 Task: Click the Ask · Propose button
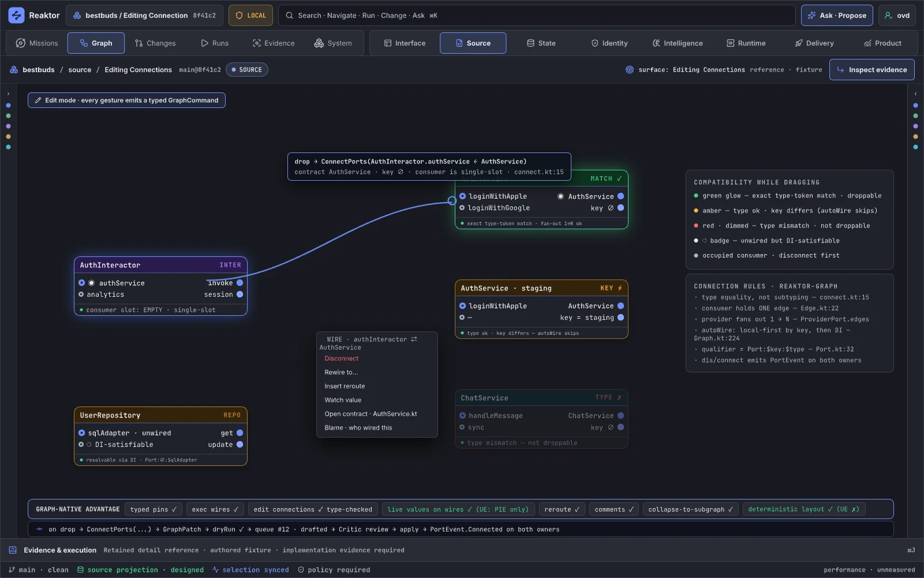point(838,16)
